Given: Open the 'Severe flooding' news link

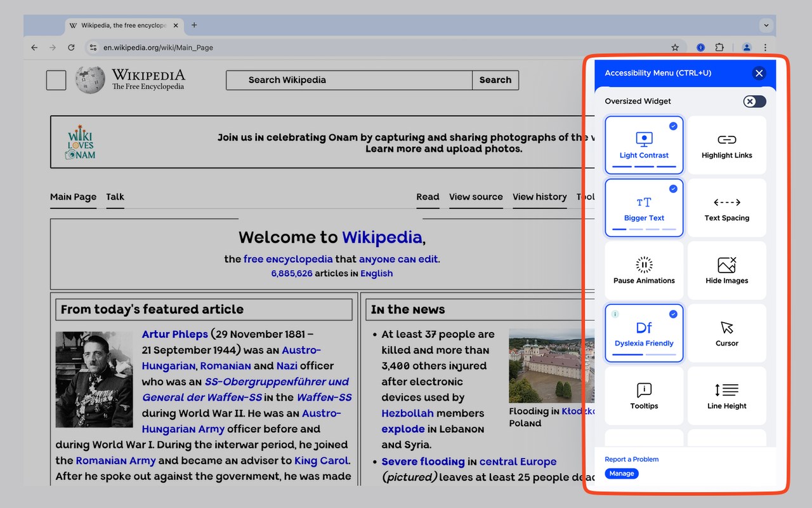Looking at the screenshot, I should click(423, 462).
